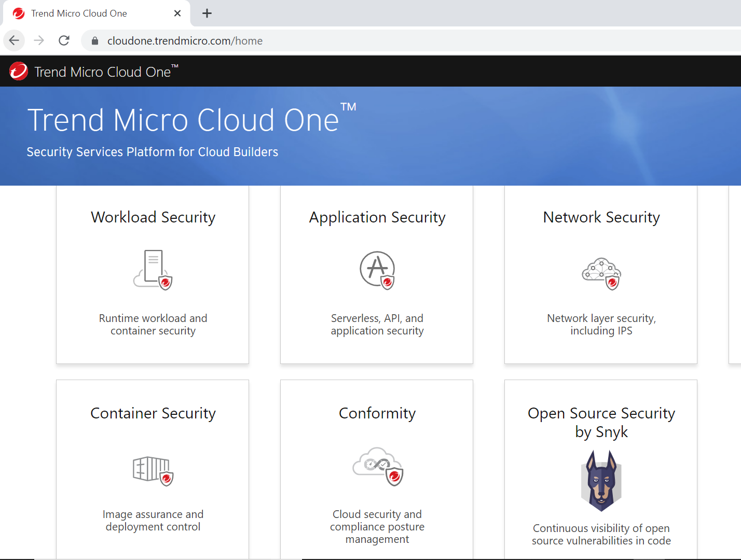Open the Network Security heading
This screenshot has width=741, height=560.
[601, 217]
